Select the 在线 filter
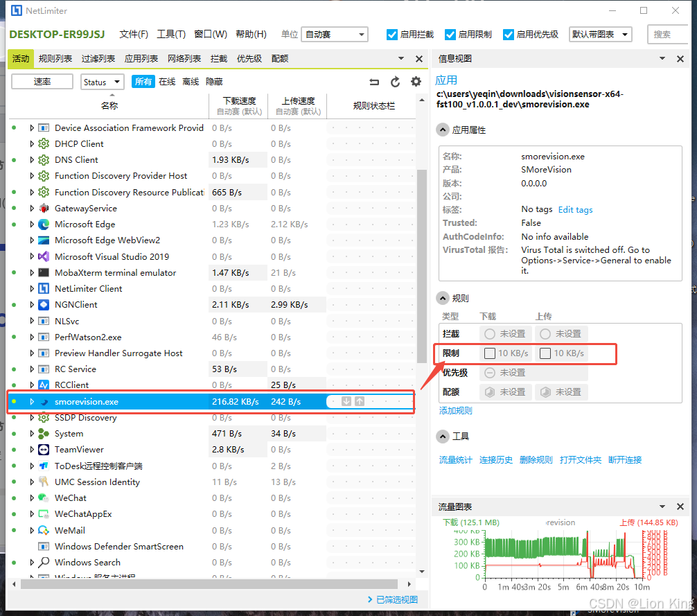 coord(167,82)
